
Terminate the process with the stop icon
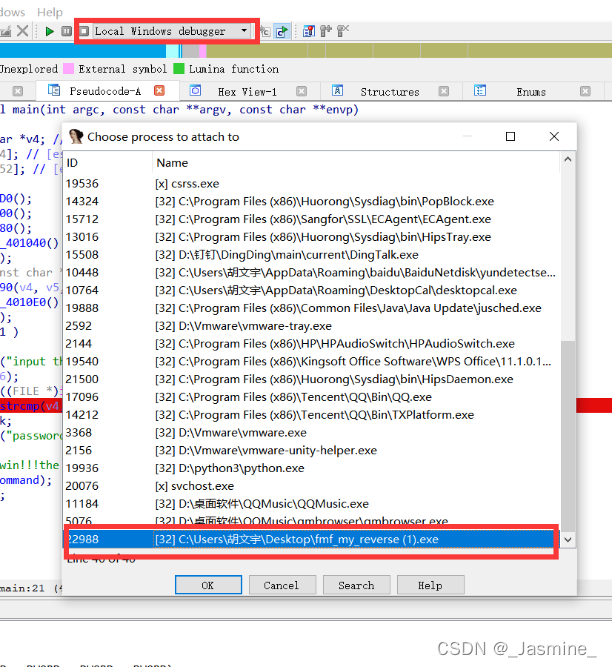84,31
